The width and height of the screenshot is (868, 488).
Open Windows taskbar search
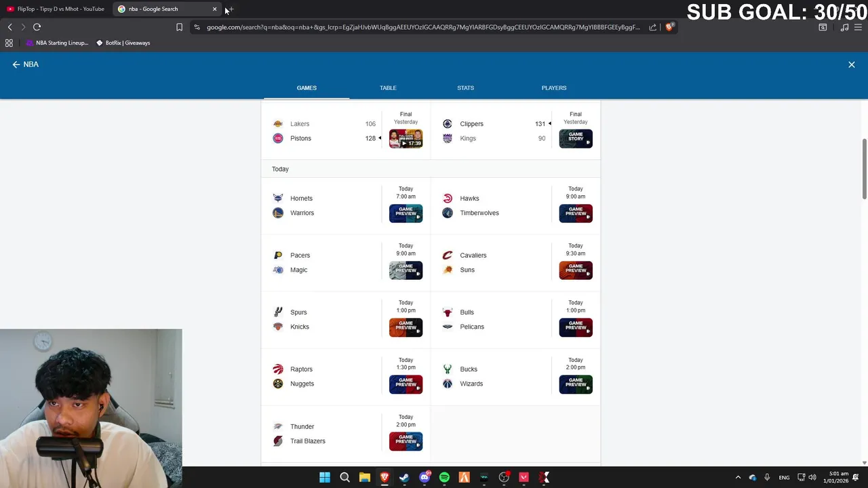pyautogui.click(x=344, y=478)
